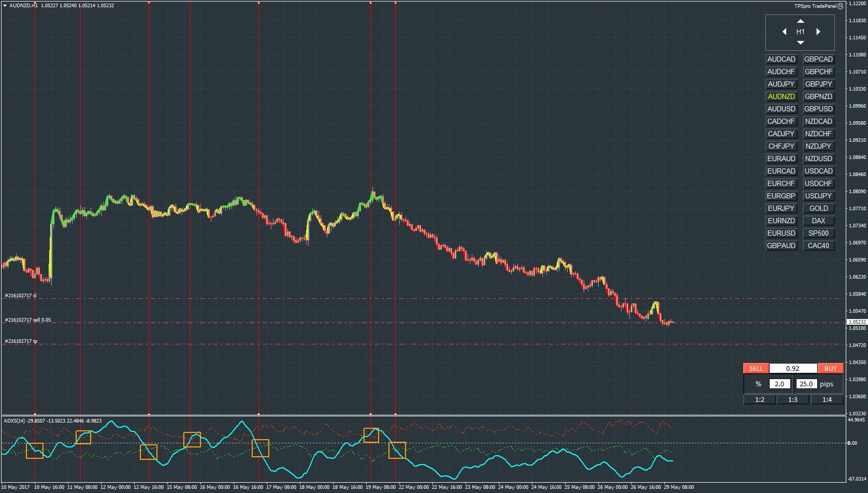Click the 25.0 pips input field
The width and height of the screenshot is (868, 493).
(x=806, y=384)
